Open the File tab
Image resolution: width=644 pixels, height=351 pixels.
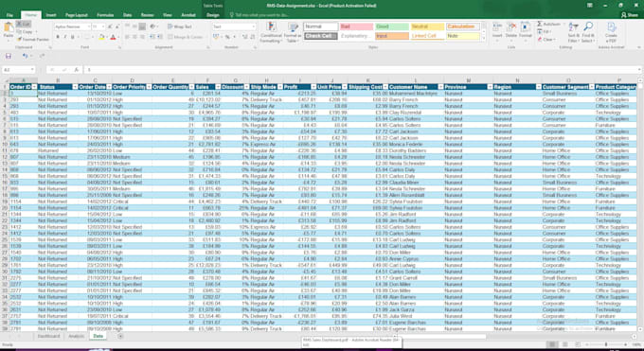(x=9, y=15)
